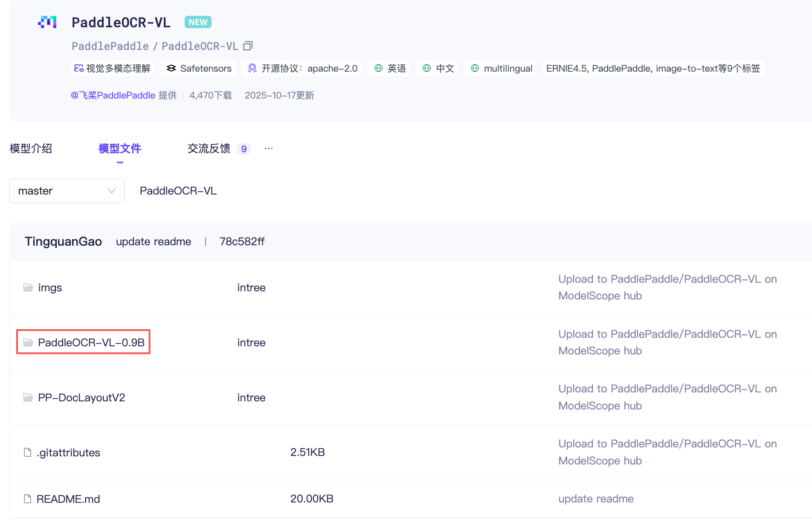The image size is (812, 528).
Task: Click the .gitattributes row commit message
Action: tap(667, 452)
